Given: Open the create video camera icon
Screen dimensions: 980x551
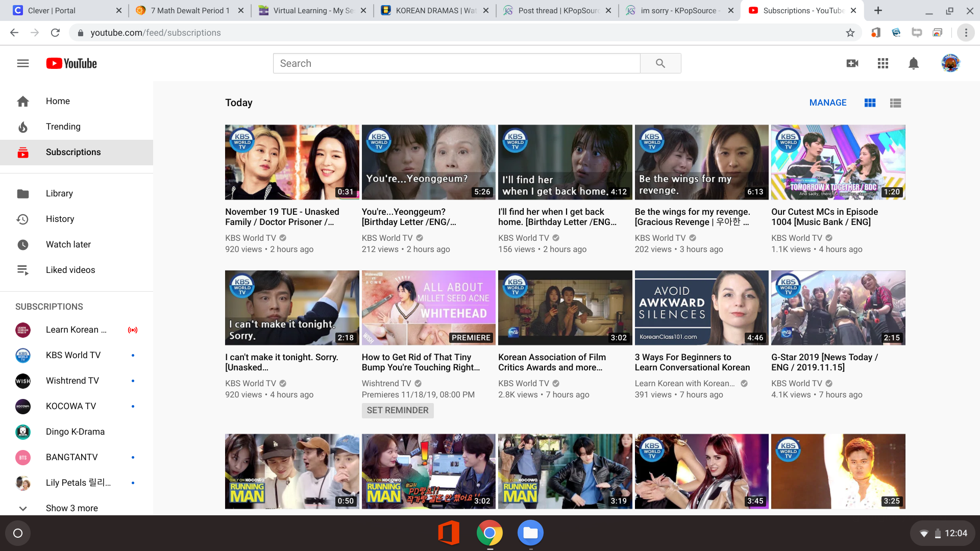Looking at the screenshot, I should [852, 63].
